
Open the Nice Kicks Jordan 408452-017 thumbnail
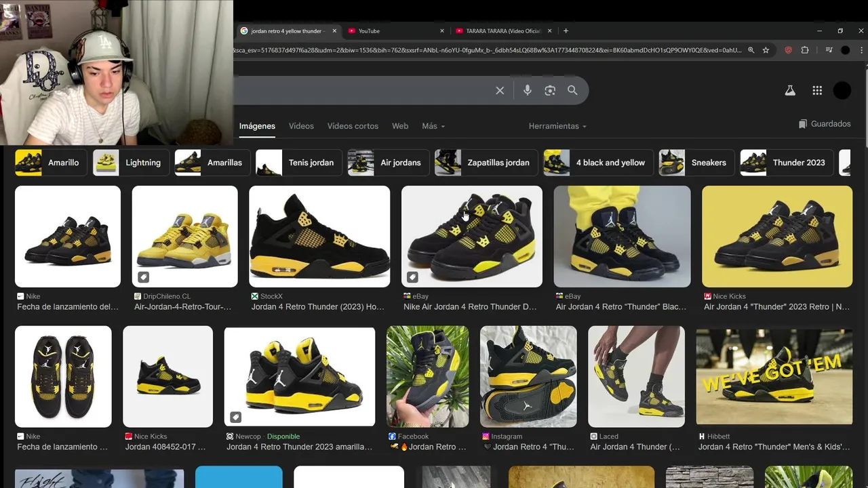pos(167,376)
